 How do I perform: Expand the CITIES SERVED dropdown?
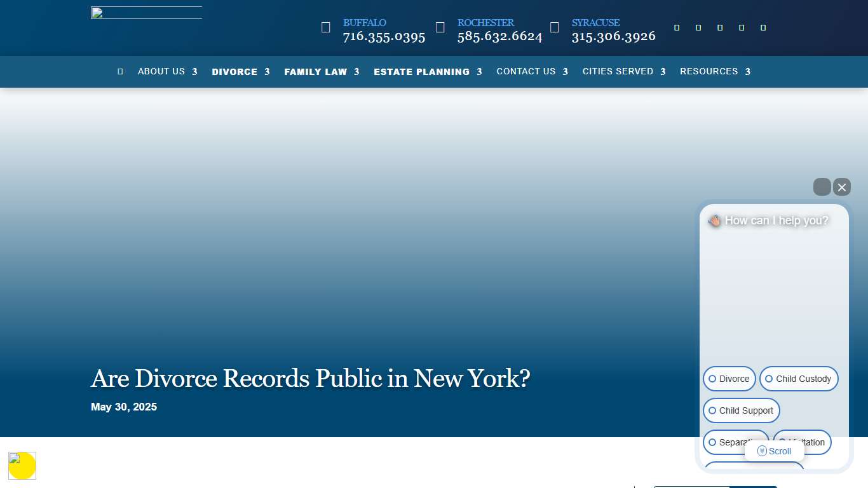[x=624, y=71]
